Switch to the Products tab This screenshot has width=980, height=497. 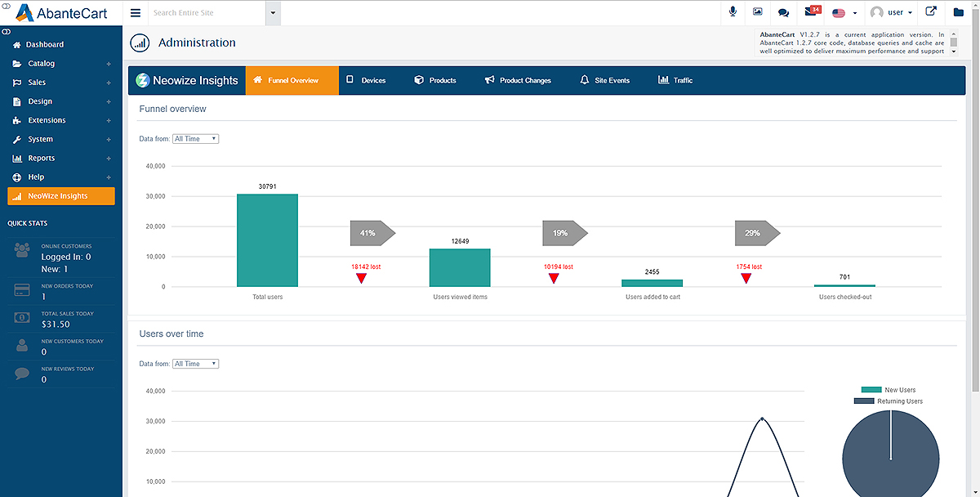click(435, 80)
